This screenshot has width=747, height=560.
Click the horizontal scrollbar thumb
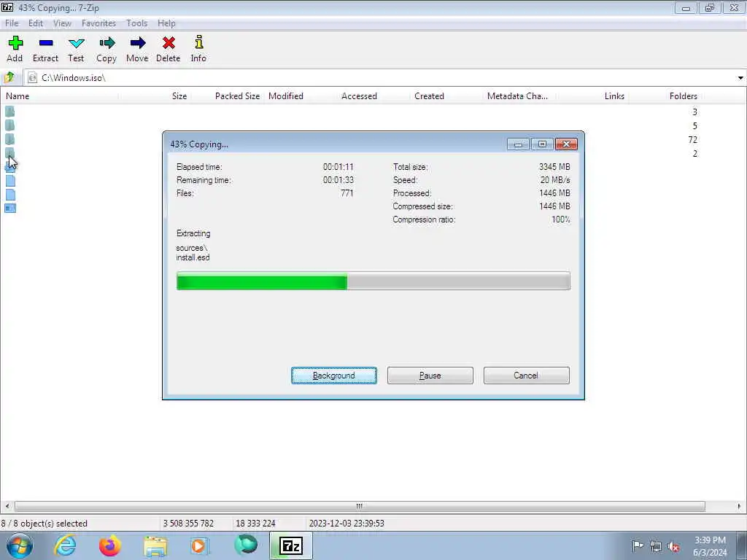click(360, 506)
